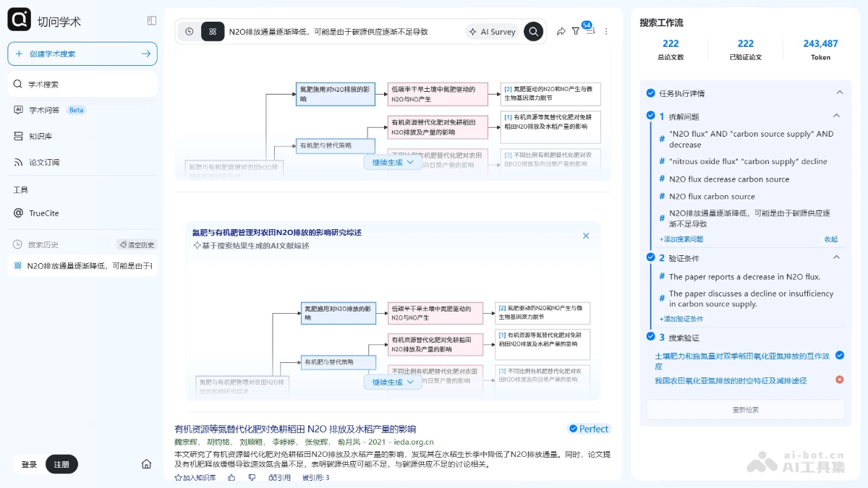Open the filter funnel icon
Image resolution: width=868 pixels, height=488 pixels.
click(x=576, y=31)
